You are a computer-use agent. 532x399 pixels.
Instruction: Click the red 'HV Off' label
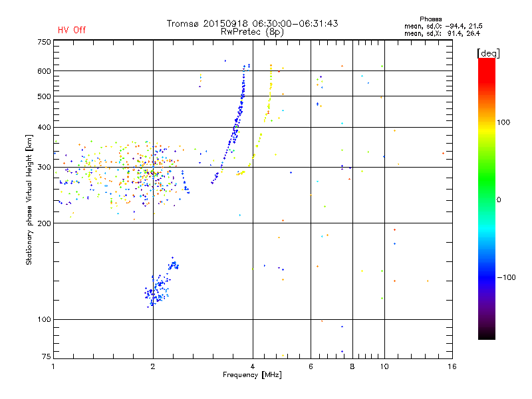point(72,30)
